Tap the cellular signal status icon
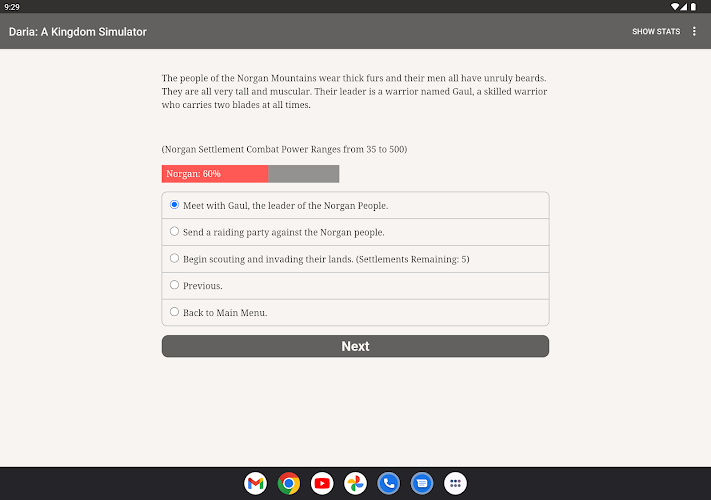Image resolution: width=711 pixels, height=500 pixels. pyautogui.click(x=683, y=7)
